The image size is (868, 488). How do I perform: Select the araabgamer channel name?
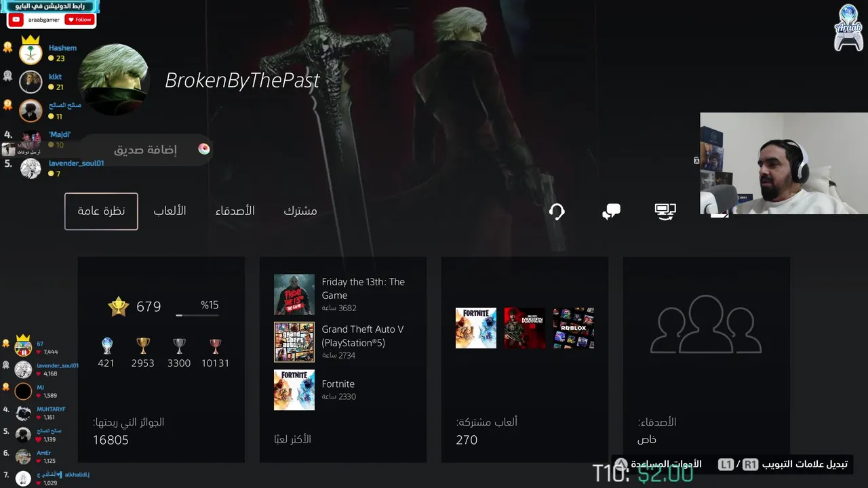pos(44,20)
